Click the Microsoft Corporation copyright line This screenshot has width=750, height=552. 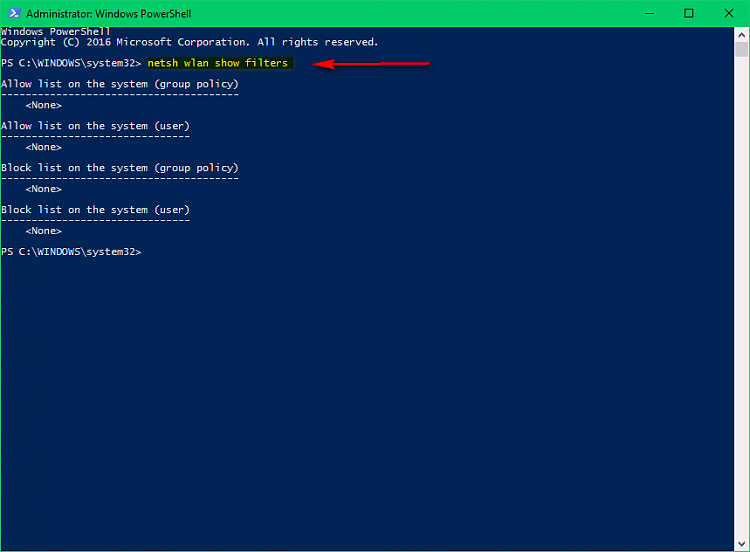pos(190,42)
